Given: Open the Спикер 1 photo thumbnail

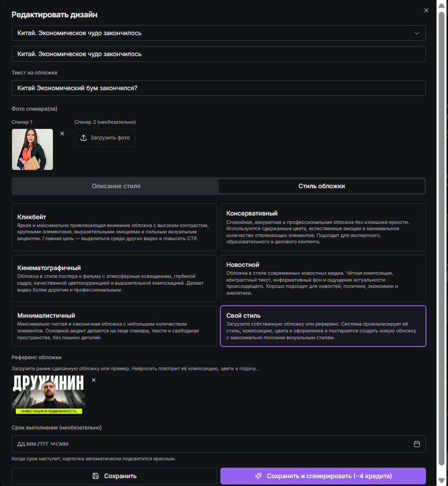Looking at the screenshot, I should 32,149.
